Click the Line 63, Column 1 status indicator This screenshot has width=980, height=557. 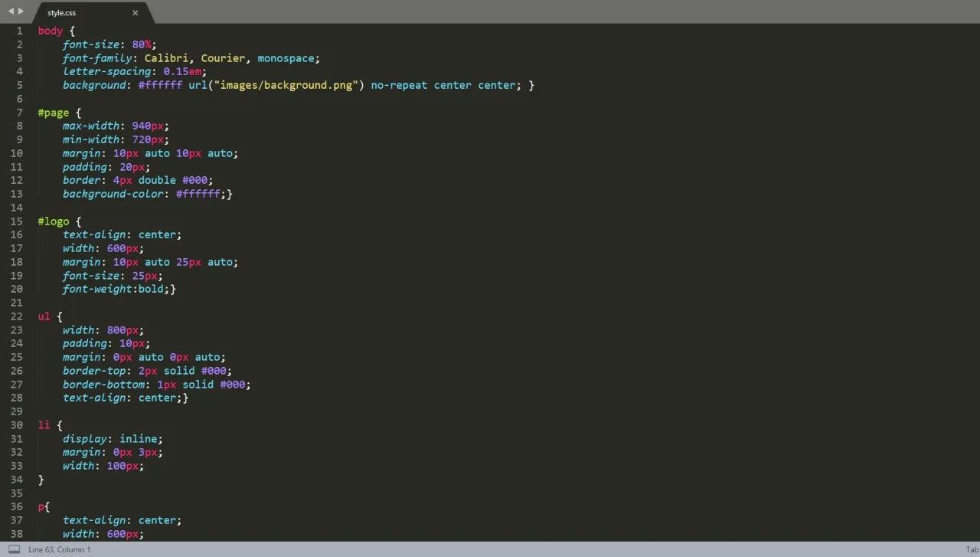click(x=59, y=549)
